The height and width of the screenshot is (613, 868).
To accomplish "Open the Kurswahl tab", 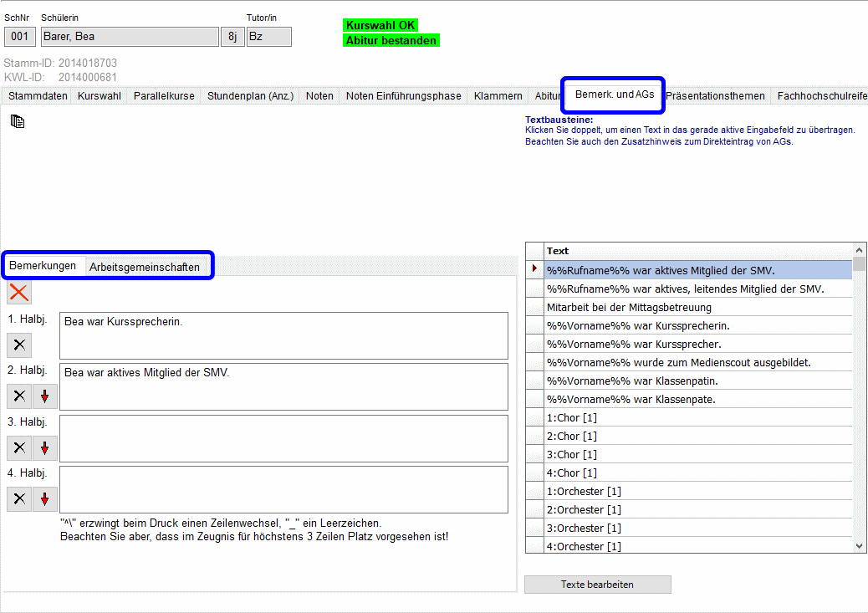I will [99, 96].
